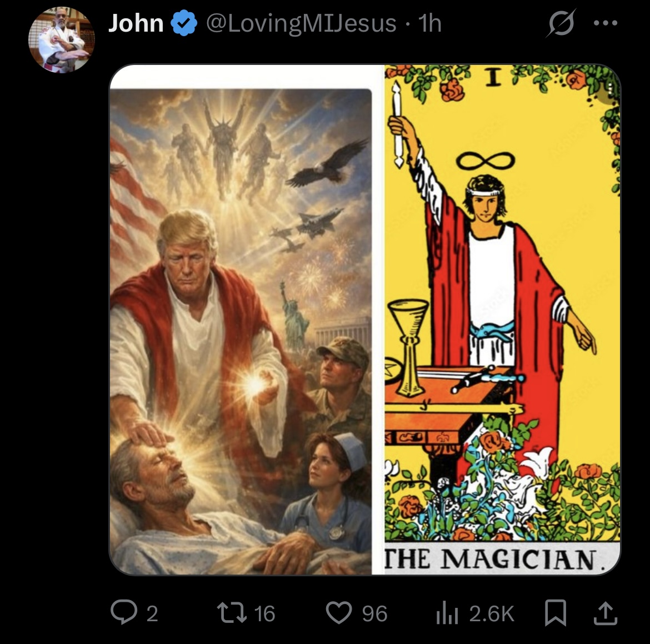This screenshot has height=644, width=650.
Task: Repost this tweet using the retweet arrows icon
Action: coord(231,613)
